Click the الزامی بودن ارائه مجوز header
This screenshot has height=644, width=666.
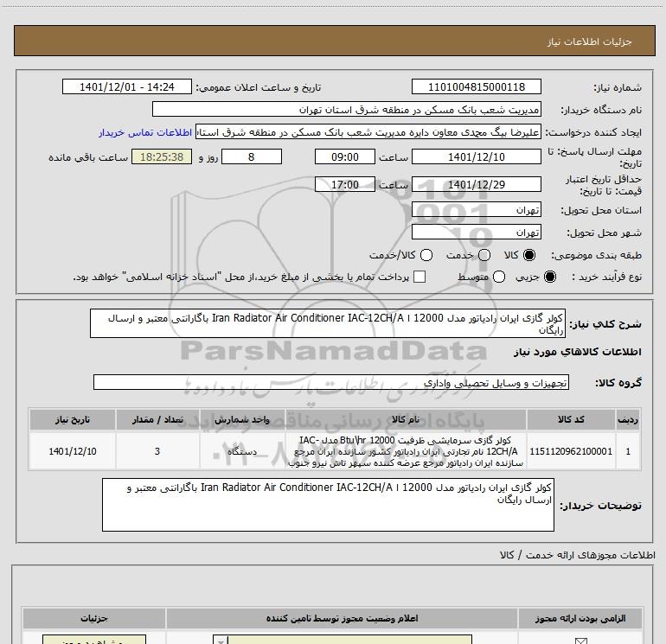pos(580,618)
